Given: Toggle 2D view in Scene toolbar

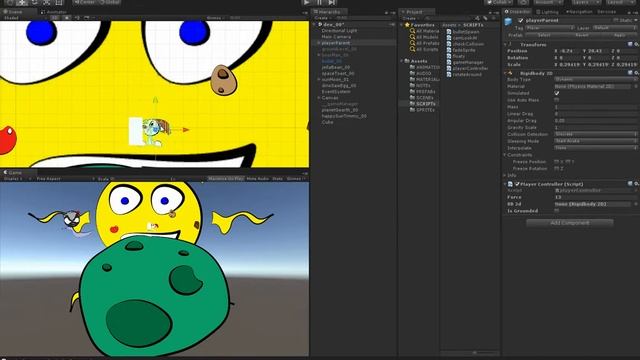Looking at the screenshot, I should 55,18.
